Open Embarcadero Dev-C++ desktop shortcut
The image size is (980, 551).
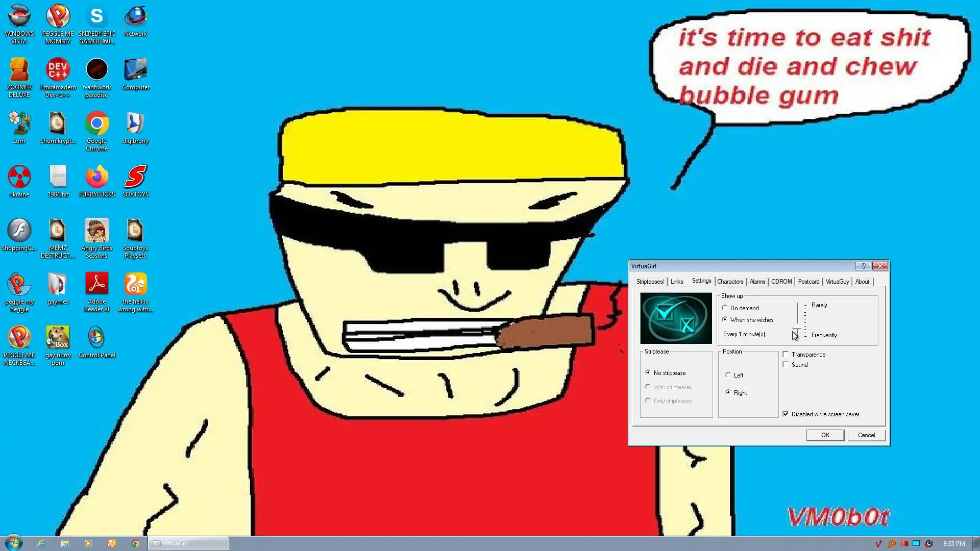coord(58,70)
